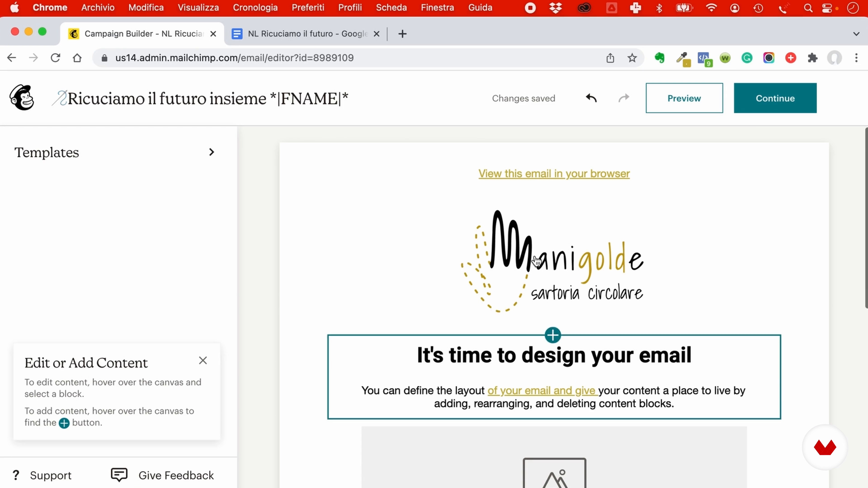Image resolution: width=868 pixels, height=488 pixels.
Task: Open the Visualizza menu
Action: tap(198, 7)
